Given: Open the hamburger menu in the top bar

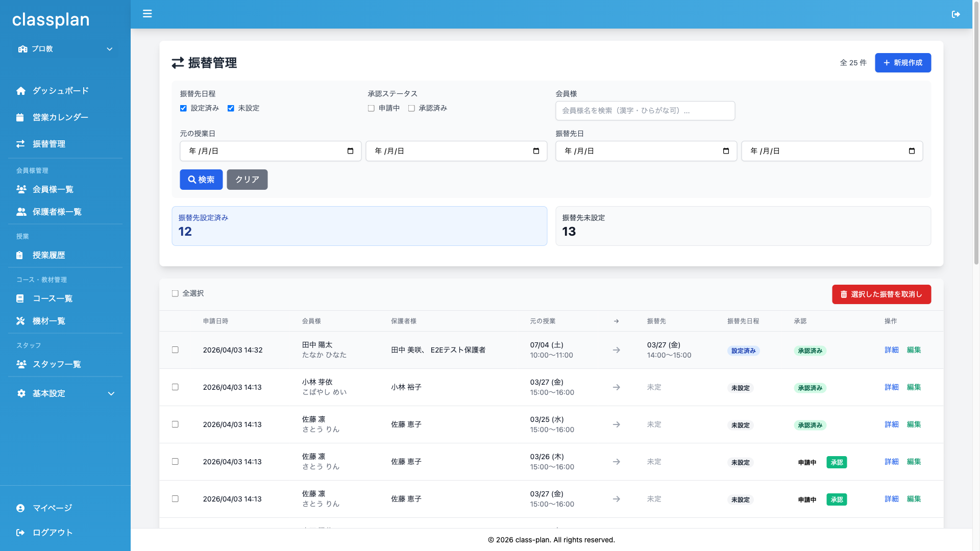Looking at the screenshot, I should 147,14.
